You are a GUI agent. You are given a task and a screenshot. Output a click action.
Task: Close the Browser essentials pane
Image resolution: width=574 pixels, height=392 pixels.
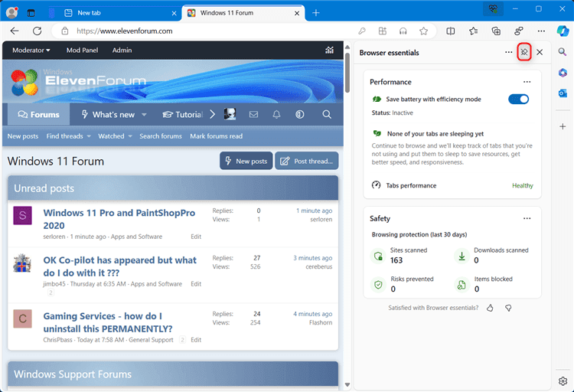tap(540, 52)
